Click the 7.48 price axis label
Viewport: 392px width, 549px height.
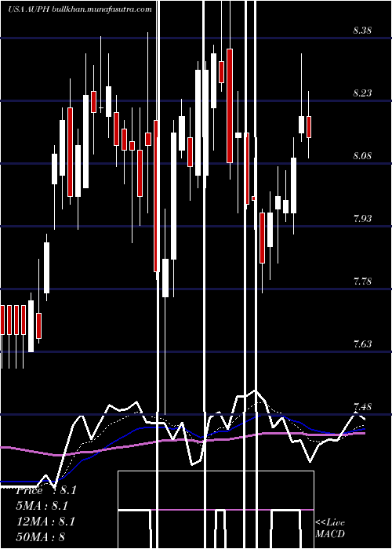pos(362,407)
